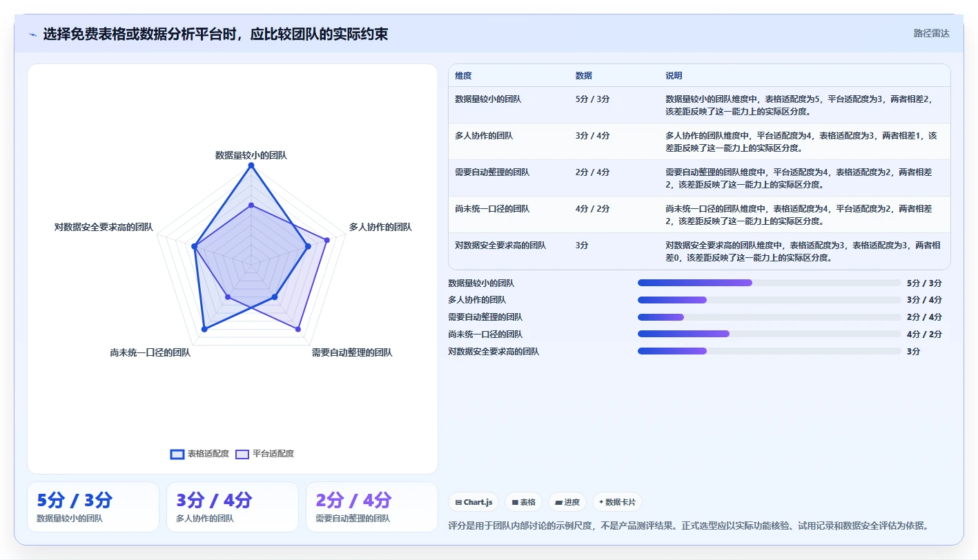Image resolution: width=978 pixels, height=560 pixels.
Task: Click value 3分 / 4分 beside the progress bar
Action: tap(924, 300)
